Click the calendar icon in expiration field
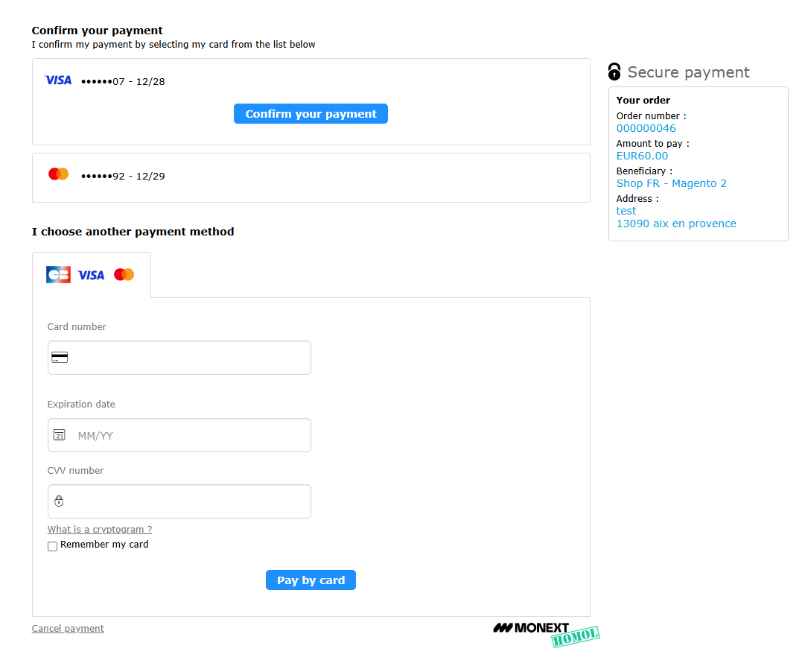This screenshot has width=808, height=672. tap(60, 435)
